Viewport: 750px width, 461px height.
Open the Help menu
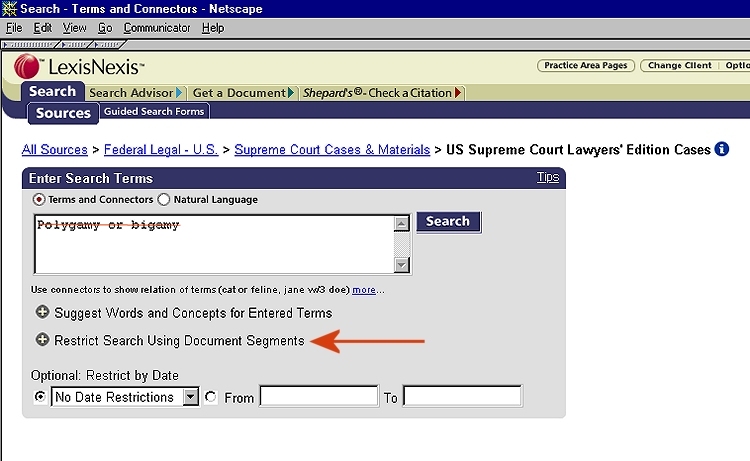[213, 28]
